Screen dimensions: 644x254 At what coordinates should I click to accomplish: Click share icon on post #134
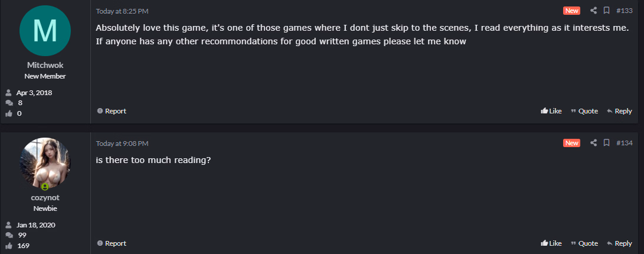click(x=593, y=143)
